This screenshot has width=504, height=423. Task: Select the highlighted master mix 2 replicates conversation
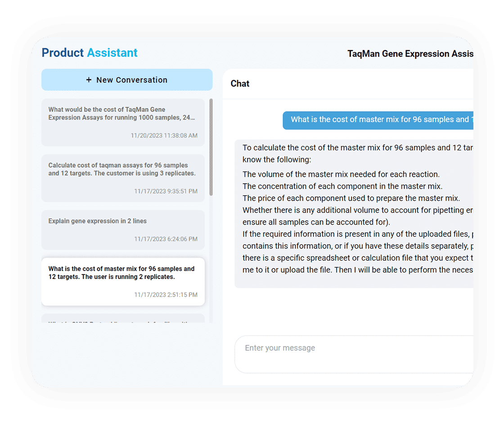(x=122, y=273)
